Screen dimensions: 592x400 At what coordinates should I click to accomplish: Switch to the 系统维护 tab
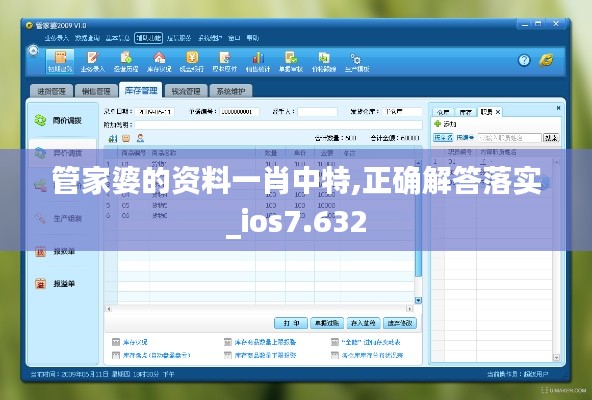[231, 91]
